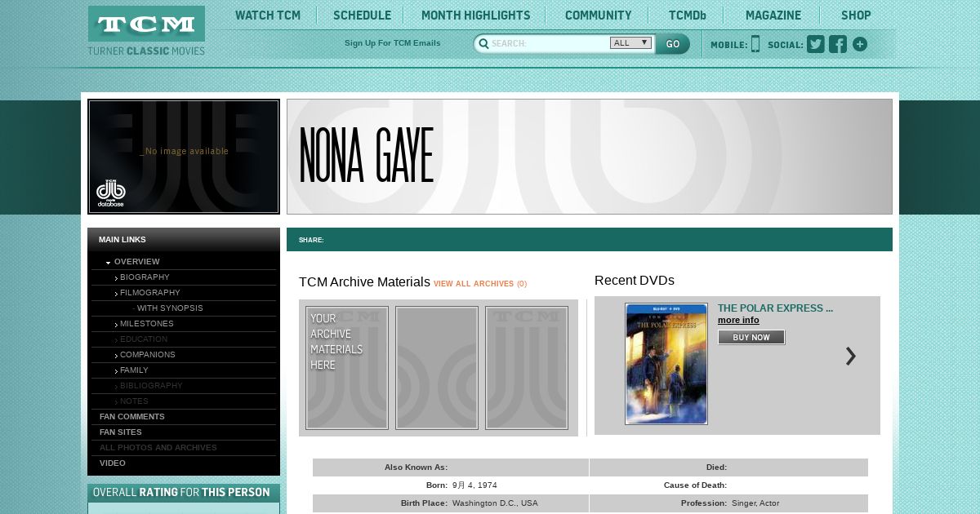Open the ALL search category dropdown
The image size is (980, 514).
click(x=630, y=43)
